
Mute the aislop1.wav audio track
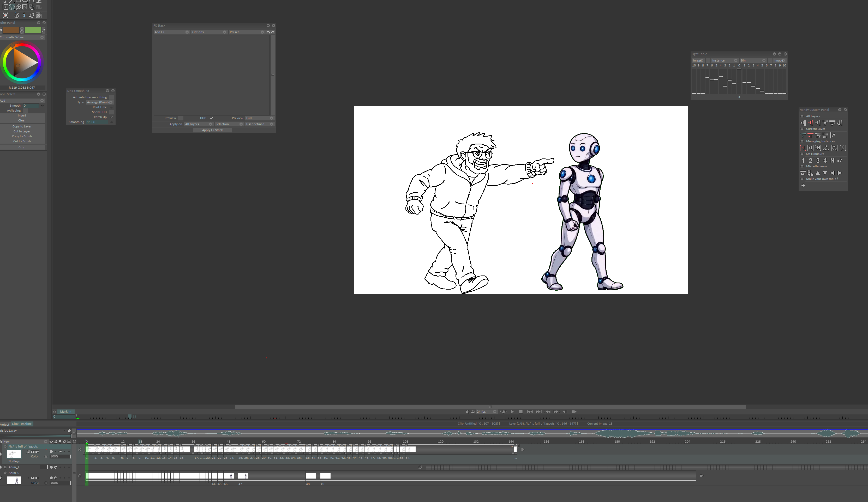click(x=69, y=430)
